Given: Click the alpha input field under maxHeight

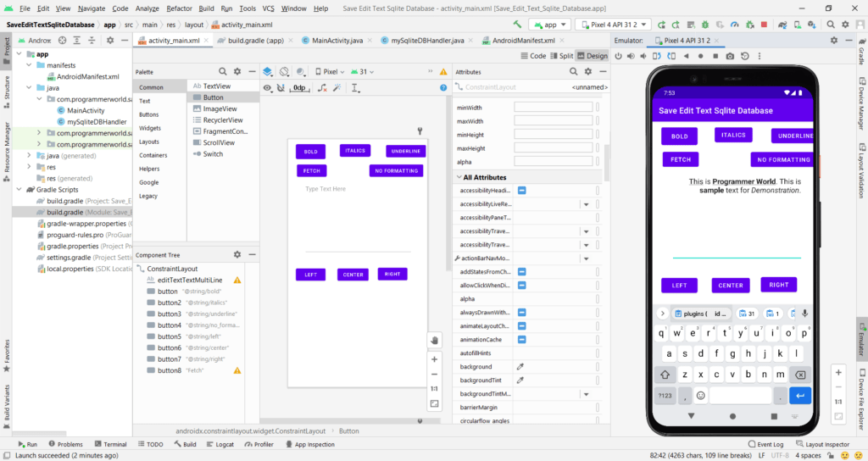Looking at the screenshot, I should pos(553,162).
